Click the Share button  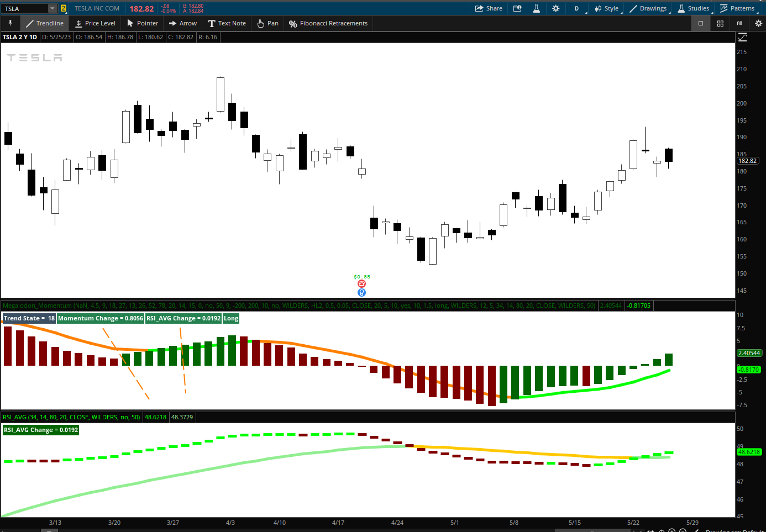point(489,8)
